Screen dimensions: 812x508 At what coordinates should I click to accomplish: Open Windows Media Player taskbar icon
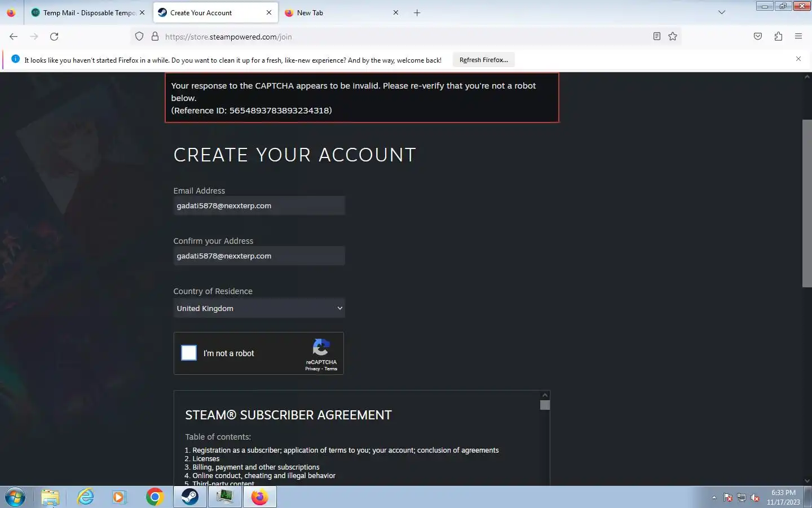[119, 497]
